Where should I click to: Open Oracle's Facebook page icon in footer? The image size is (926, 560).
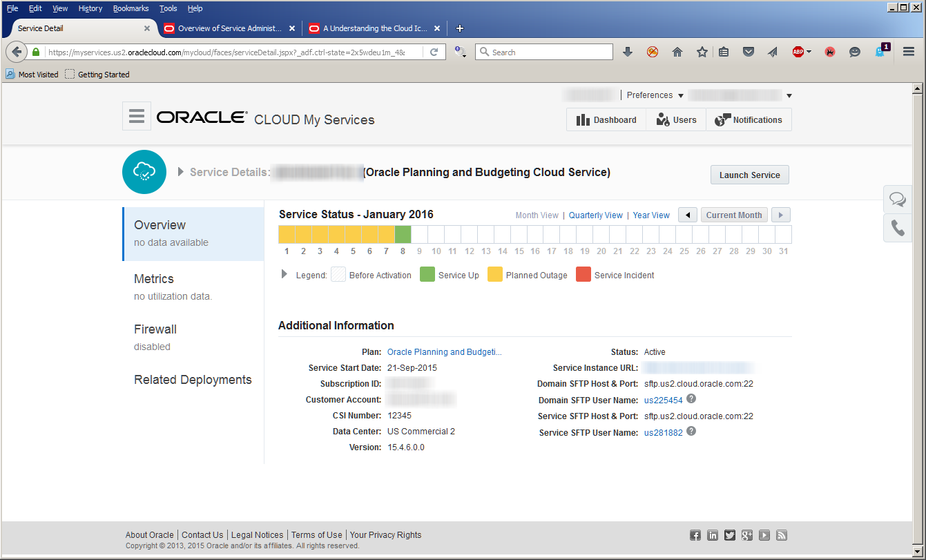click(695, 535)
